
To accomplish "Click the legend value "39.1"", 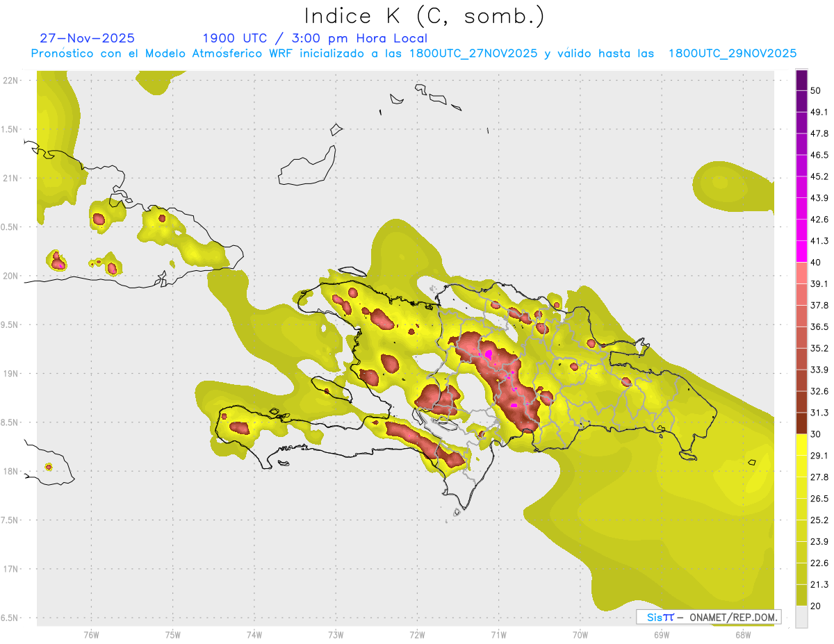I will pos(819,283).
